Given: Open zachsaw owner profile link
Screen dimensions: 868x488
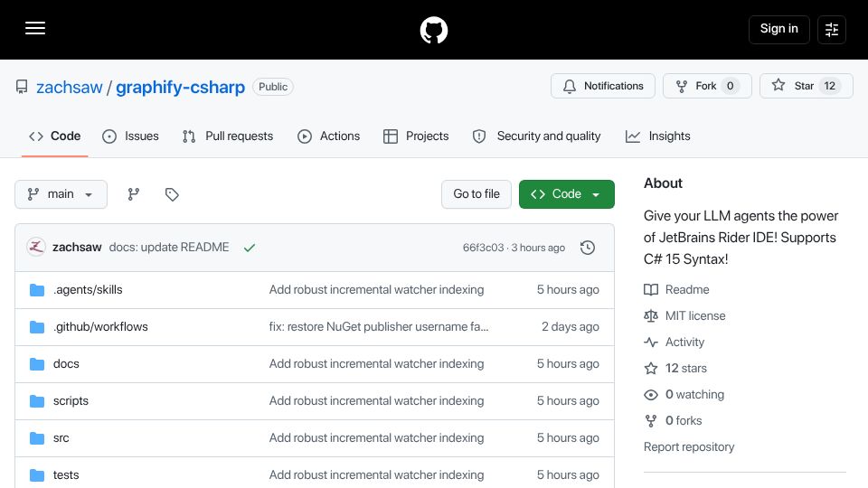Looking at the screenshot, I should coord(70,88).
